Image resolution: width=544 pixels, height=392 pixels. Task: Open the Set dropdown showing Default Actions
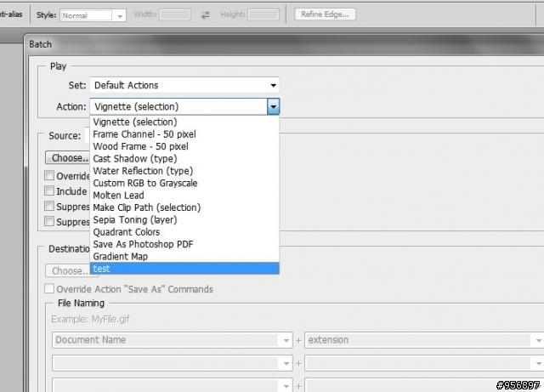(x=184, y=85)
